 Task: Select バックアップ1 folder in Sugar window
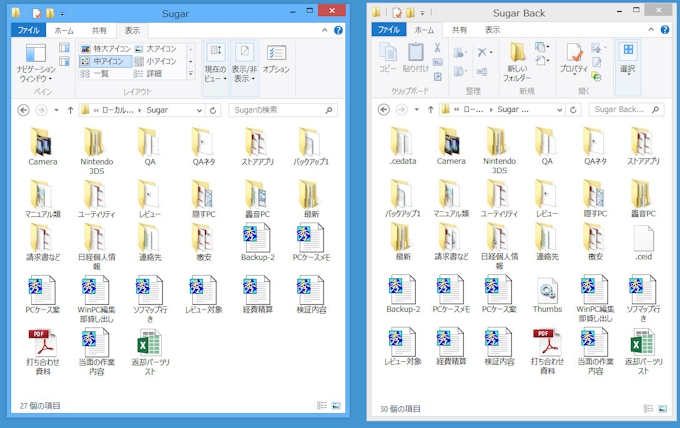coord(311,147)
